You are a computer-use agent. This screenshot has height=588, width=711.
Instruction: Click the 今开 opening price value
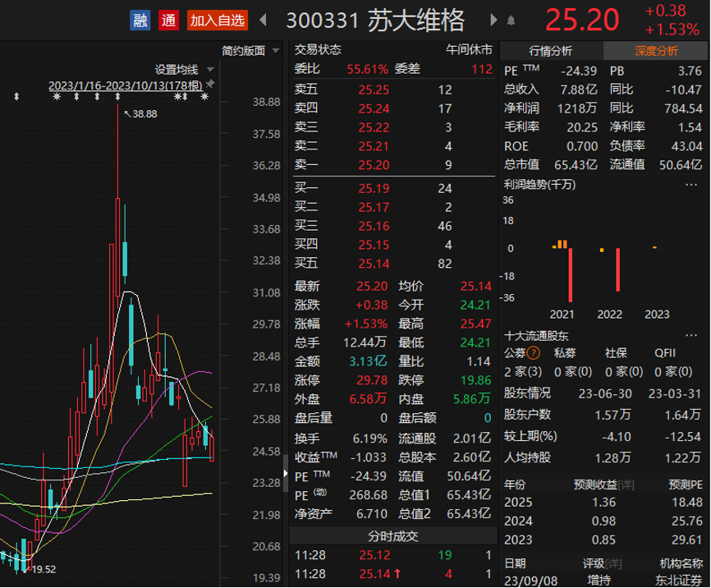[475, 305]
